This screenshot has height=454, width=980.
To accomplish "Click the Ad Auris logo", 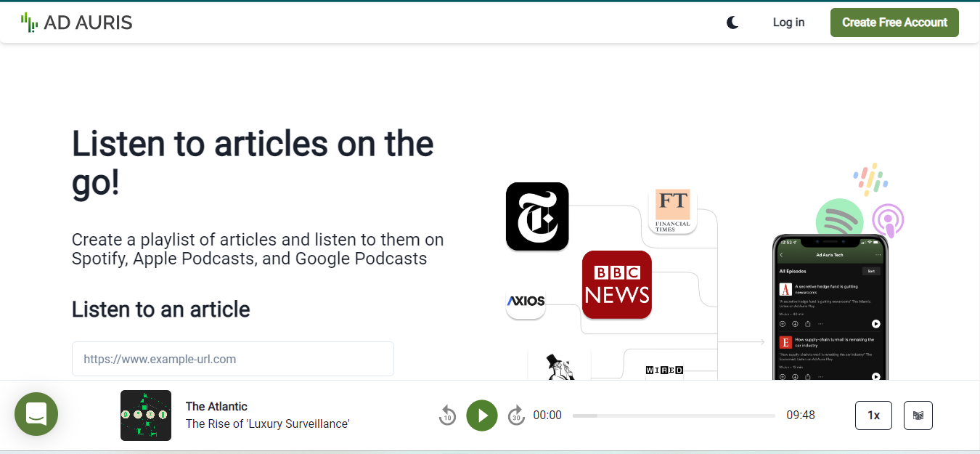I will point(76,23).
